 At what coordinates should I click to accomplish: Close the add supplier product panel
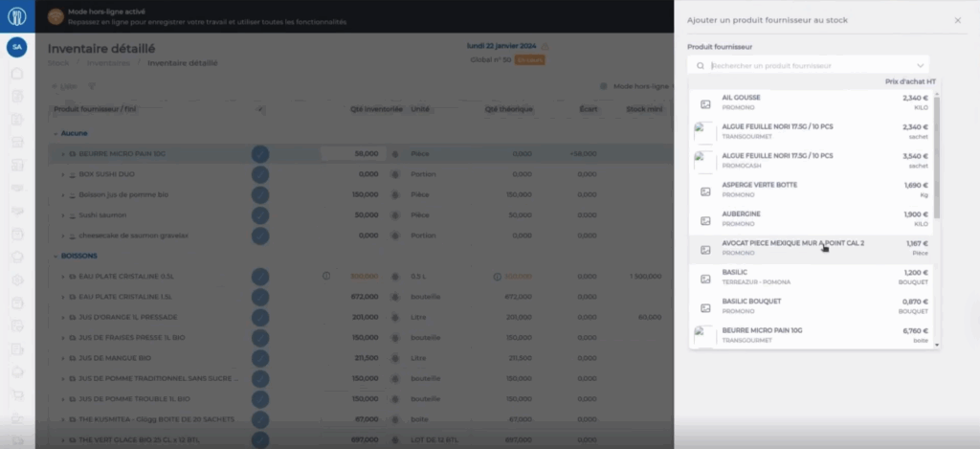(958, 20)
